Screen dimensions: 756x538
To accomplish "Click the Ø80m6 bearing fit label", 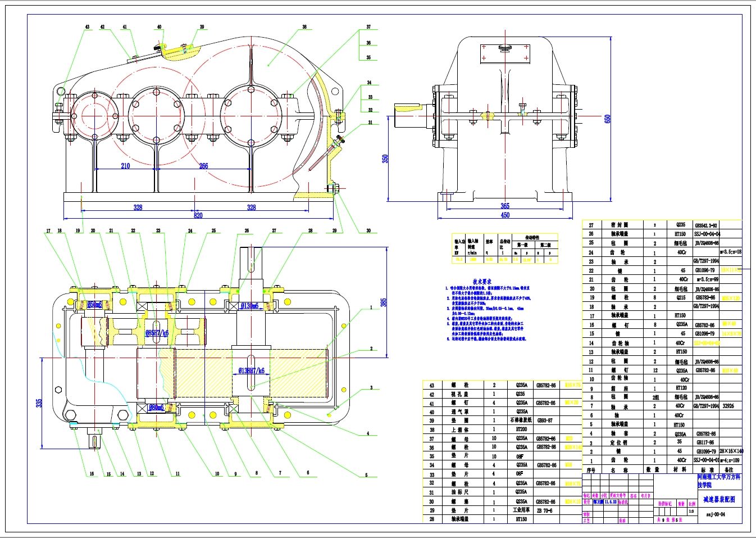I will tap(156, 408).
